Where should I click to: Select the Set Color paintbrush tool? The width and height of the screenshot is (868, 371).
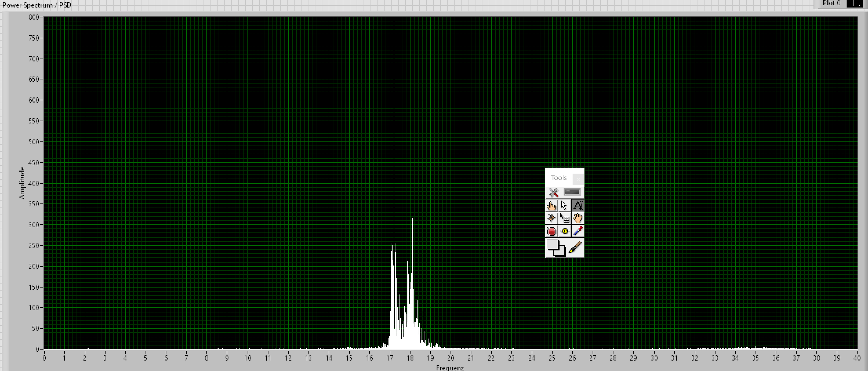pos(575,248)
